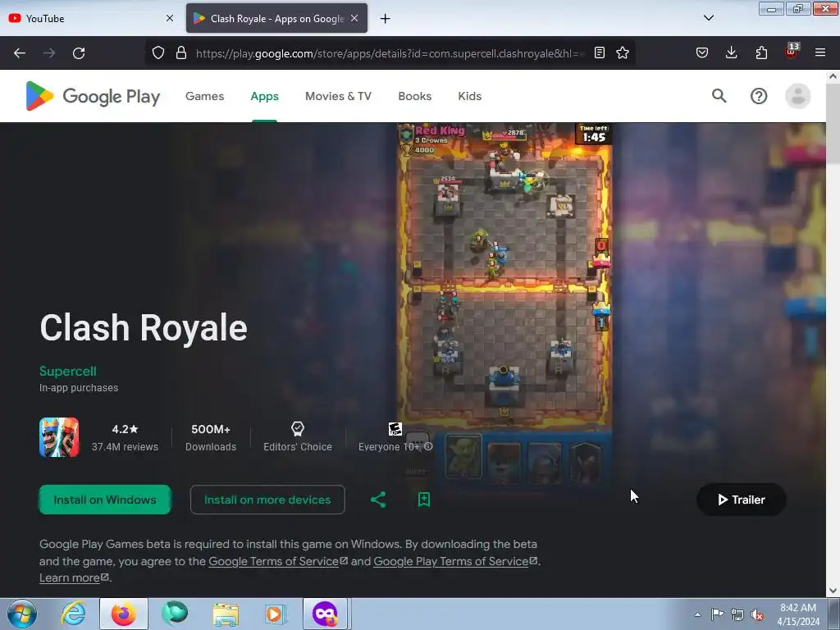The height and width of the screenshot is (630, 840).
Task: Click the page scrollbar down arrow
Action: [x=833, y=591]
